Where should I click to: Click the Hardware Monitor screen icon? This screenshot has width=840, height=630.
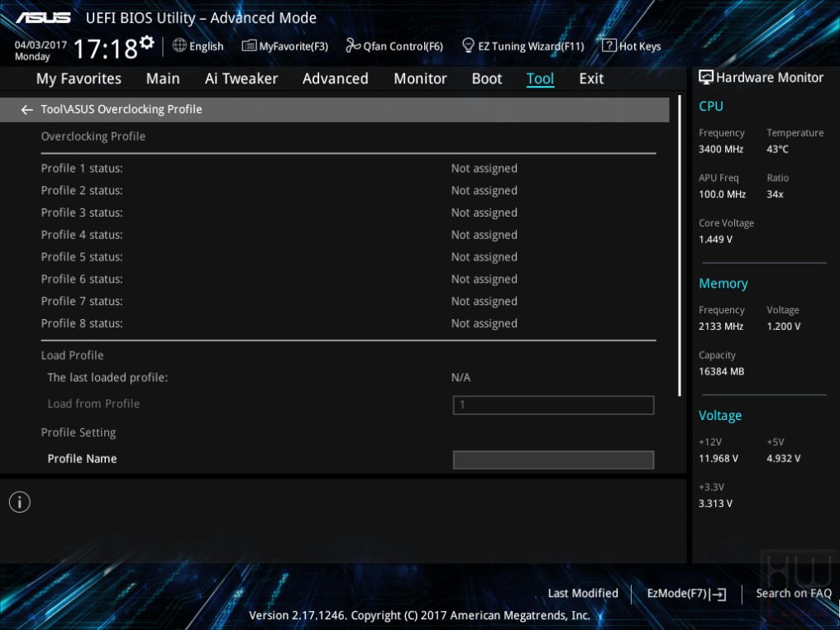pos(706,77)
